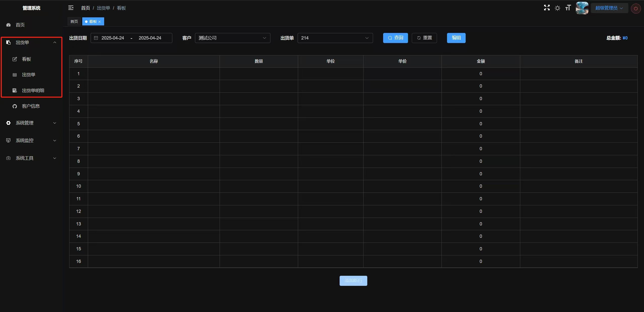Click the toolbox icon for 系统工具
The width and height of the screenshot is (644, 312).
[8, 158]
